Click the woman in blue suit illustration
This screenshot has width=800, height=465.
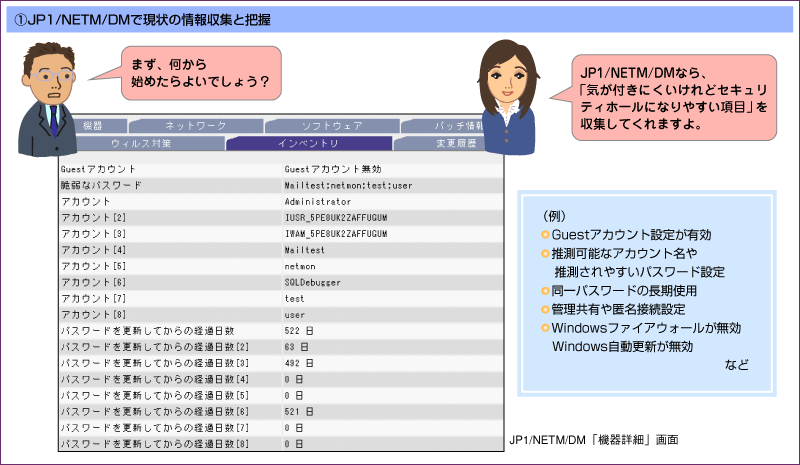click(508, 97)
